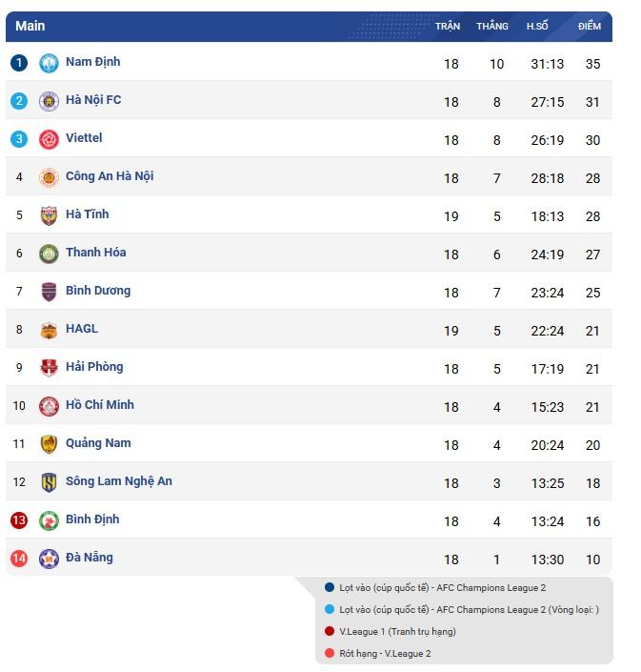Click the Hà Tĩnh club badge

(x=49, y=215)
